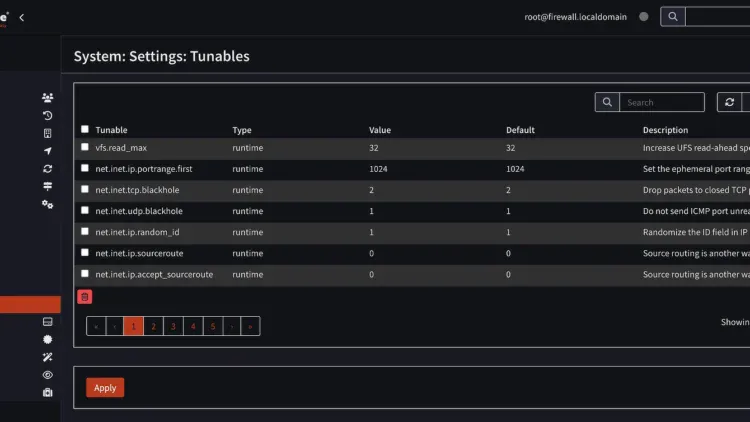Click description 'Drop packets to closed TCP'
Screen dimensions: 750x422
(x=695, y=190)
